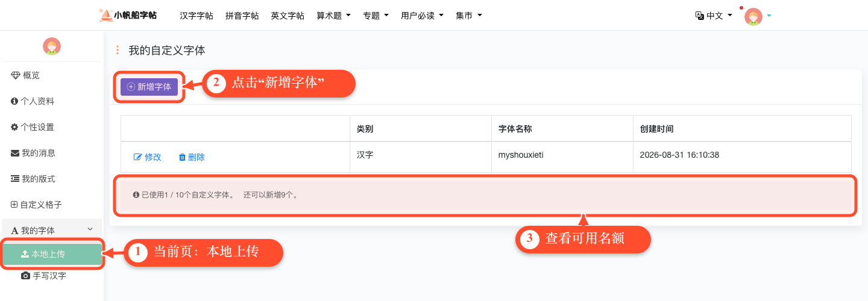Click the 我的自定义字体 page title
The image size is (868, 301).
coord(167,51)
